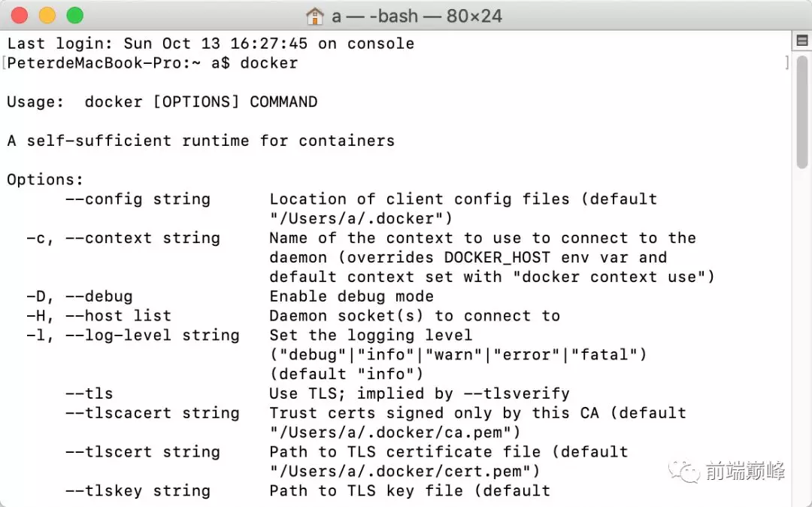This screenshot has width=812, height=507.
Task: Click the "Options:" heading text
Action: 45,180
